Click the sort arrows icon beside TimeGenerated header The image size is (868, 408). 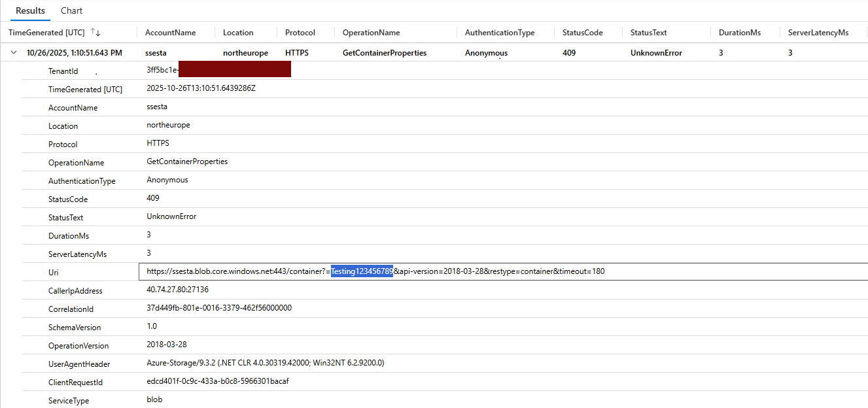[x=95, y=32]
